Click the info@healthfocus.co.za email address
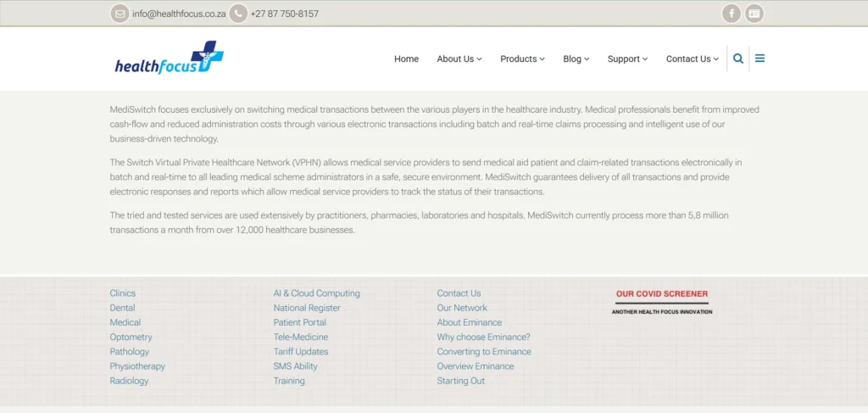This screenshot has width=868, height=413. pos(179,14)
